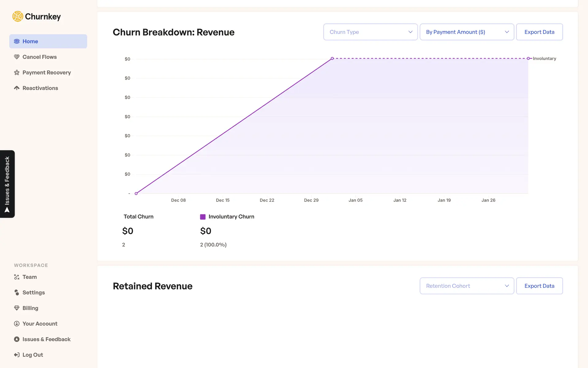Click the Log Out door icon
Image resolution: width=588 pixels, height=368 pixels.
(x=17, y=355)
